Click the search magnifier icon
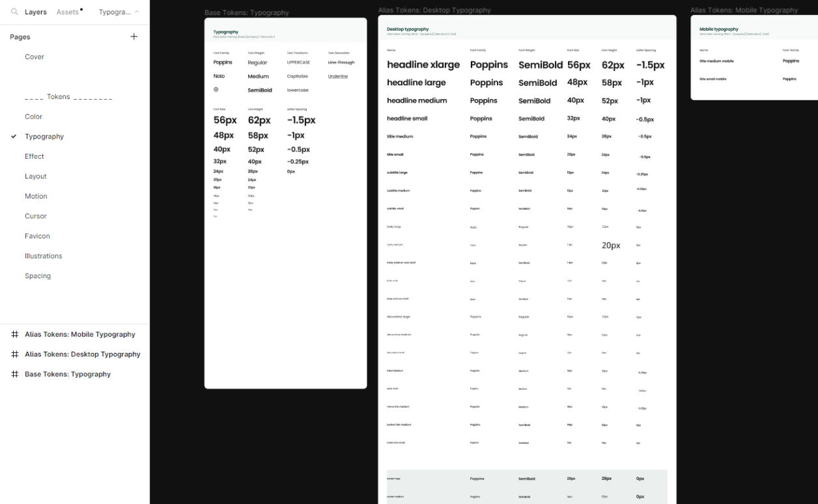818x504 pixels. click(14, 12)
